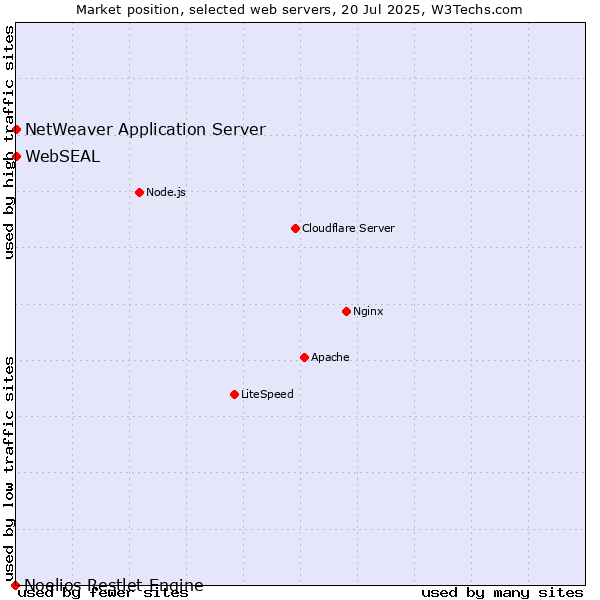Screen dimensions: 600x600
Task: Click the 'Nginx' label text
Action: (x=368, y=311)
